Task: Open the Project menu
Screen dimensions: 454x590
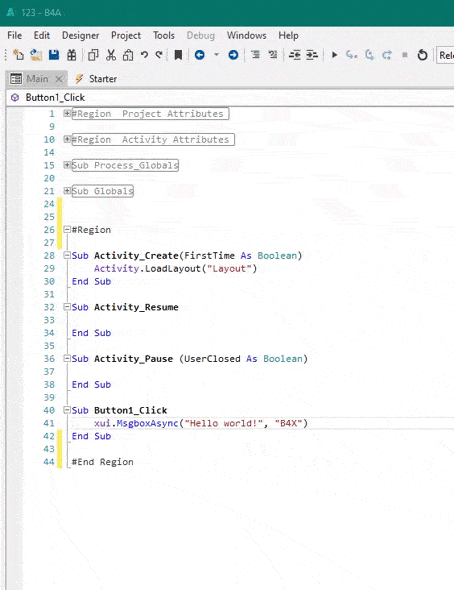Action: 126,35
